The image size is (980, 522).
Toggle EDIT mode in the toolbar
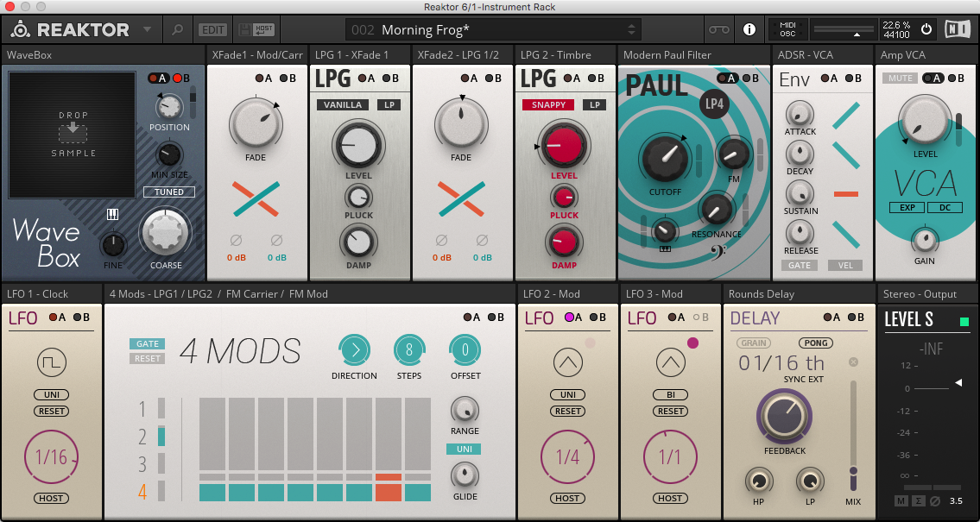(x=212, y=29)
